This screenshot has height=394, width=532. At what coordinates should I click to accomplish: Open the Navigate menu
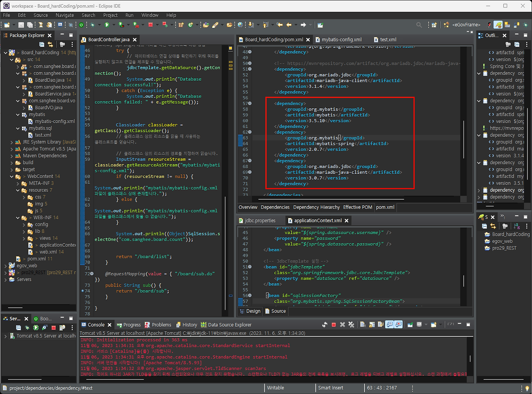click(x=64, y=15)
